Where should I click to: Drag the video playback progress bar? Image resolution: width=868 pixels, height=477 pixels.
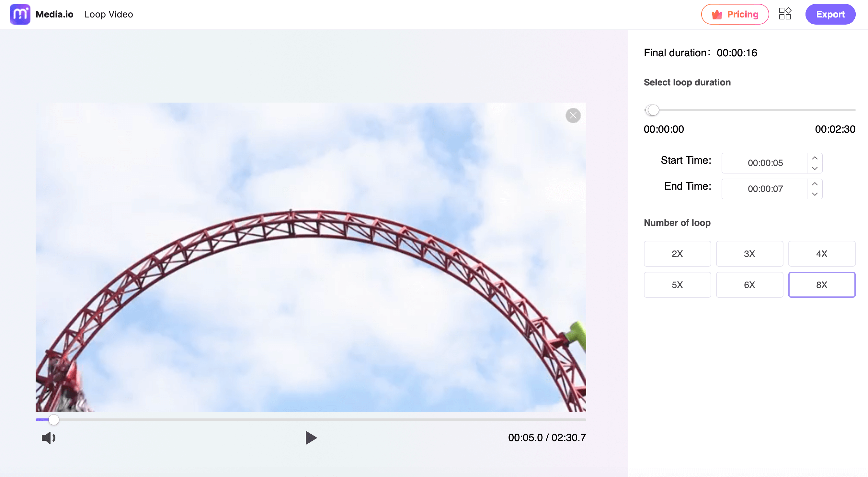(54, 419)
